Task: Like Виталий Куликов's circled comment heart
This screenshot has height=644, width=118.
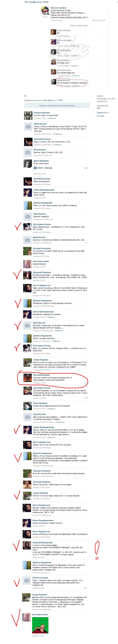Action: tap(85, 383)
